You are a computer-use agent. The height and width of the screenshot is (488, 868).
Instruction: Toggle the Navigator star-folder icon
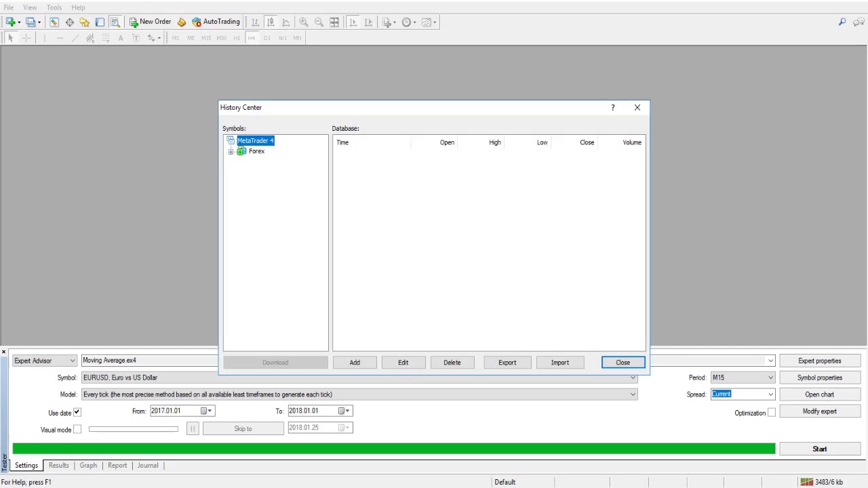(85, 22)
